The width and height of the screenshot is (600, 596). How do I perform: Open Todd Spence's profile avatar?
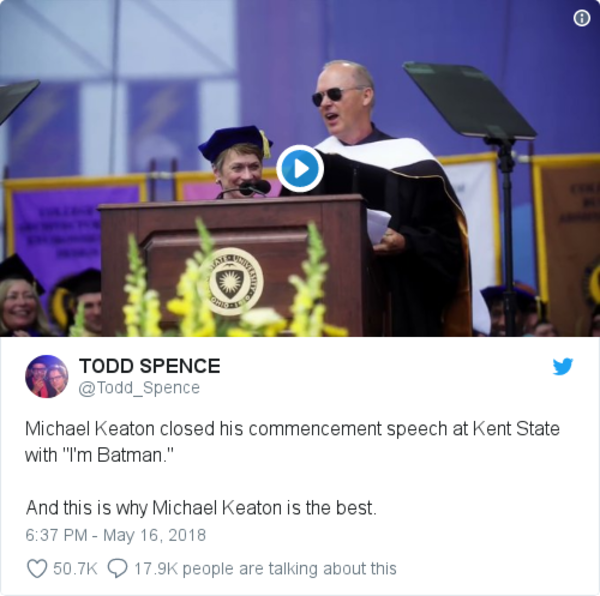coord(46,376)
